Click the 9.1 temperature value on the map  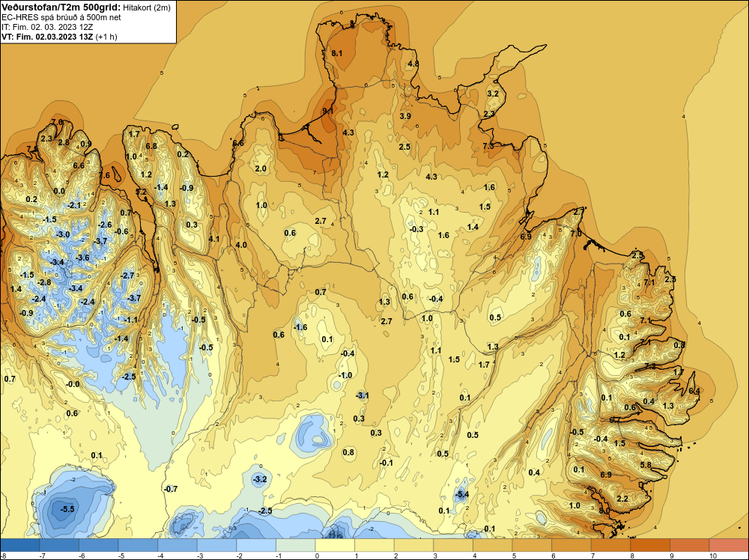click(328, 111)
